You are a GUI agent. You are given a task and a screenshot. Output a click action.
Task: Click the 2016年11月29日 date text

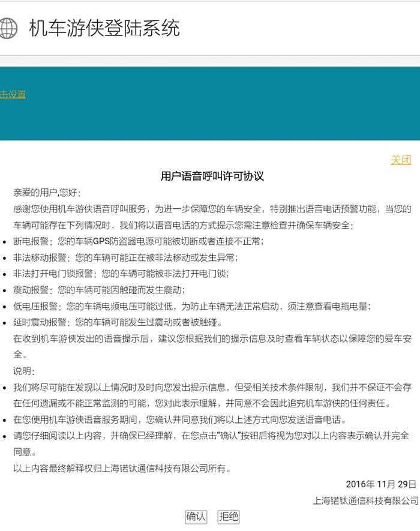[380, 484]
